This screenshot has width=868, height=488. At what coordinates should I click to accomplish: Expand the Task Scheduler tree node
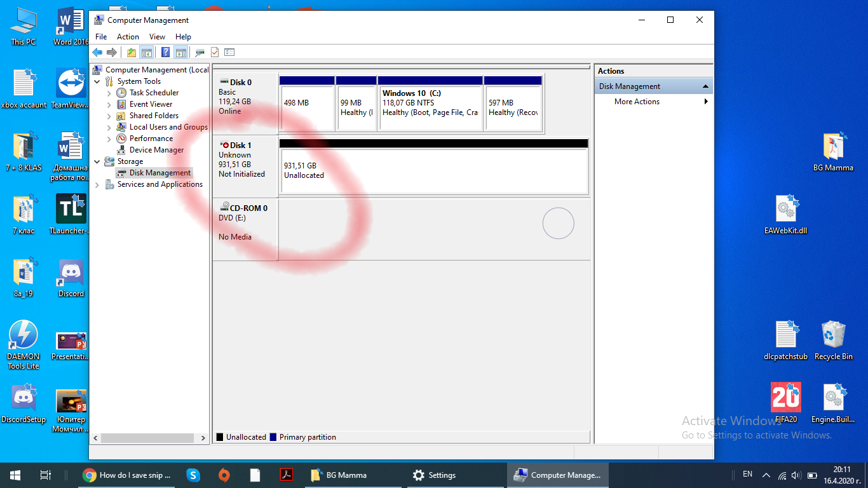point(109,93)
